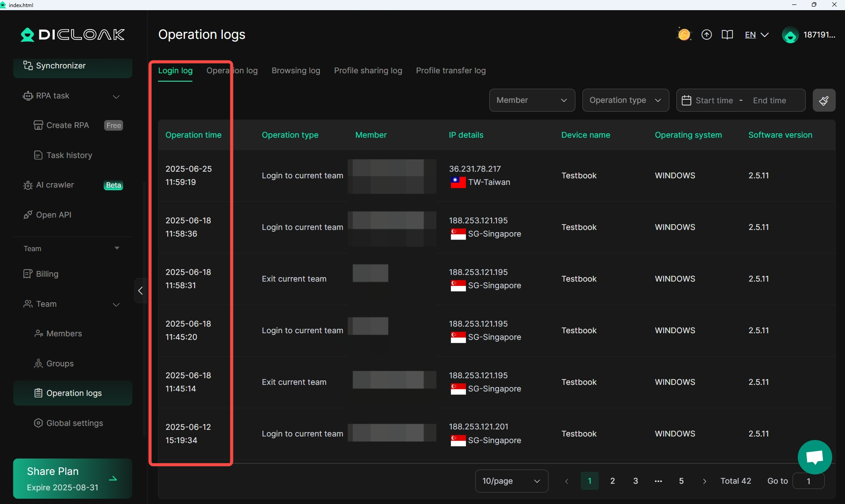This screenshot has width=845, height=504.
Task: Switch to the Profile transfer log tab
Action: [451, 71]
